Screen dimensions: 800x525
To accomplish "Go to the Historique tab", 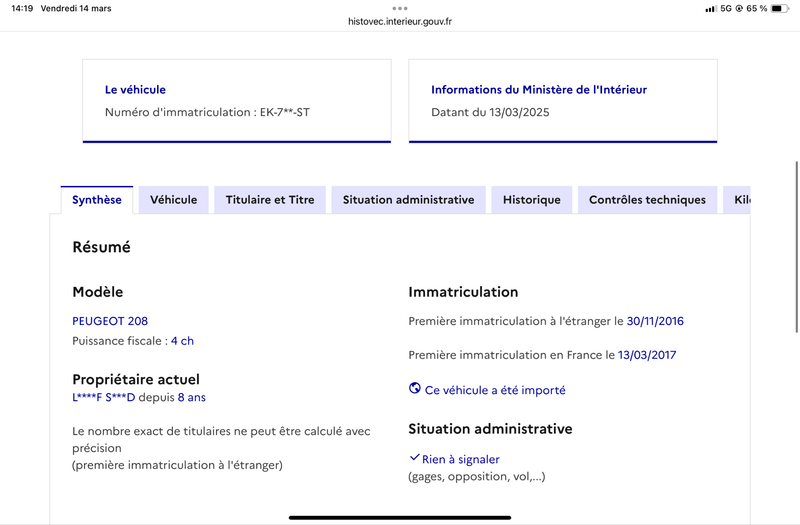I will coord(532,200).
